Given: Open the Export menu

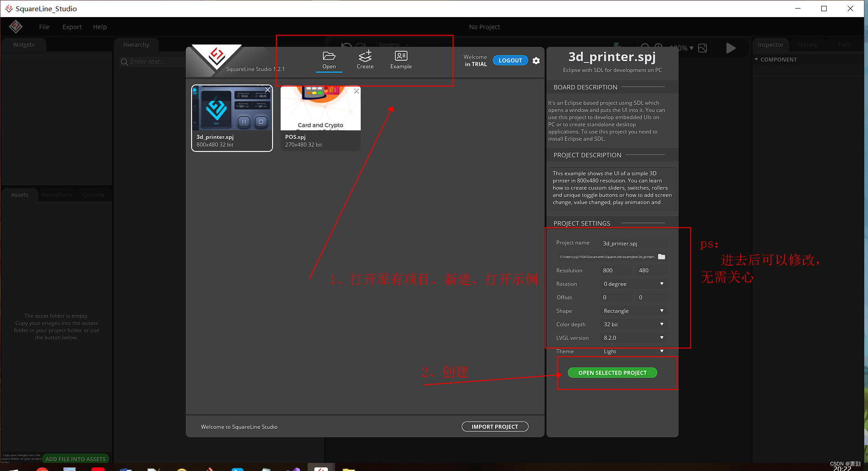Looking at the screenshot, I should coord(72,27).
